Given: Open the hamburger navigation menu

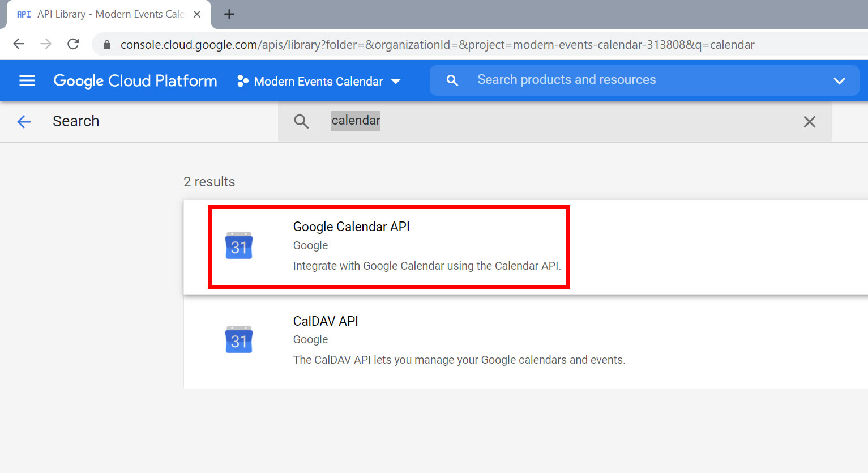Looking at the screenshot, I should point(27,81).
